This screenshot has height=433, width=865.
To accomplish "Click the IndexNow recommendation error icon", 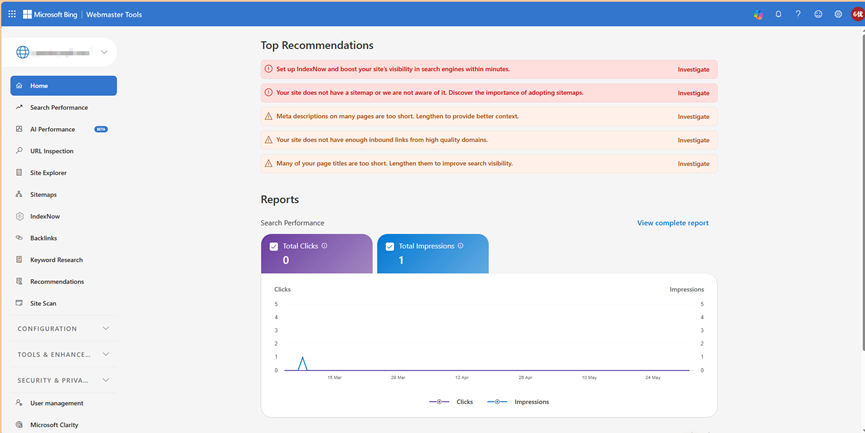I will [x=269, y=69].
